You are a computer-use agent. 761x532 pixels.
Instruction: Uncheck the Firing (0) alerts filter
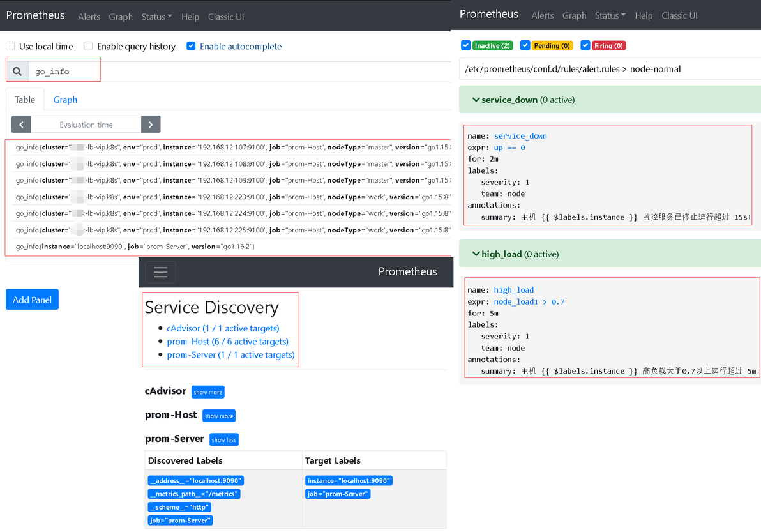click(x=585, y=45)
